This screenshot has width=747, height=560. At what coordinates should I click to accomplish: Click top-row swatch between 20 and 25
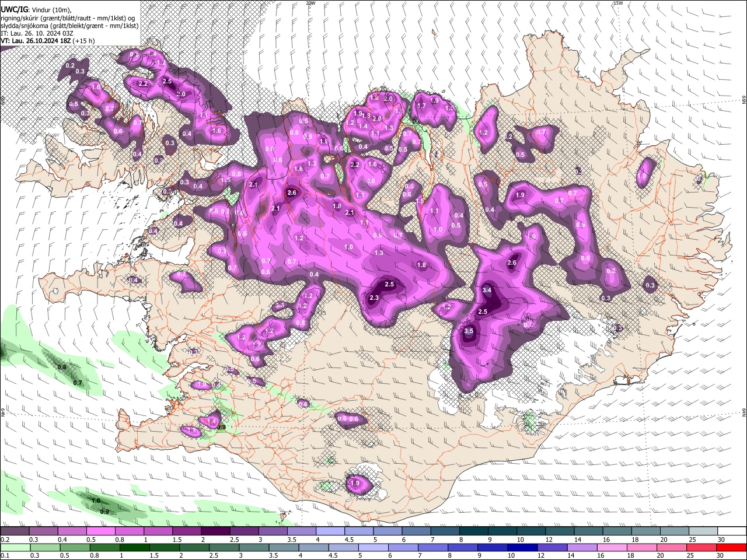coord(675,531)
